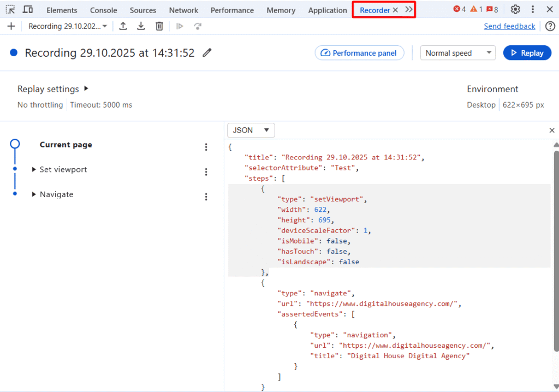
Task: Click the Replay button
Action: point(527,53)
